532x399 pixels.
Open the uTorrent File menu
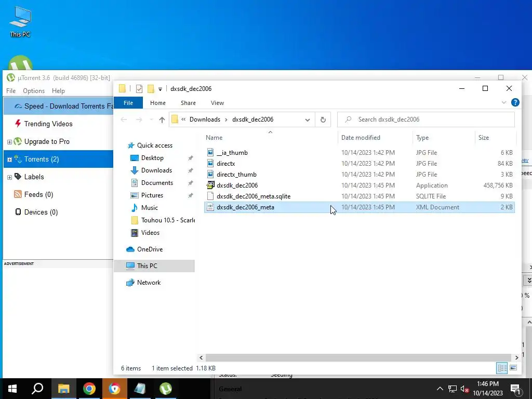coord(11,91)
